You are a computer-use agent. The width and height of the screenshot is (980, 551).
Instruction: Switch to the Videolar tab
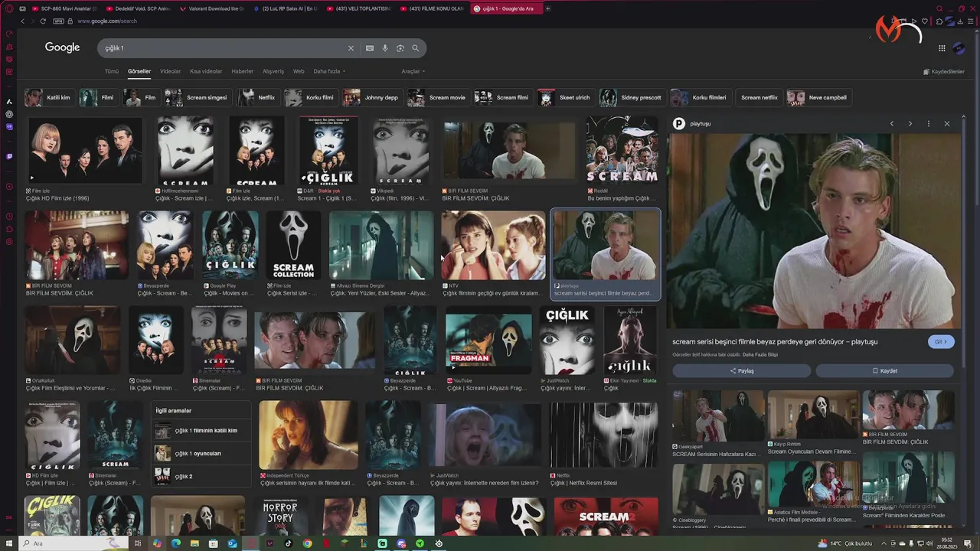point(170,71)
